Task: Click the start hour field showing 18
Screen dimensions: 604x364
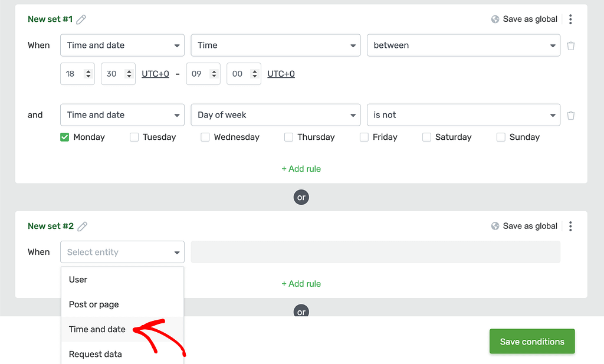Action: [77, 74]
